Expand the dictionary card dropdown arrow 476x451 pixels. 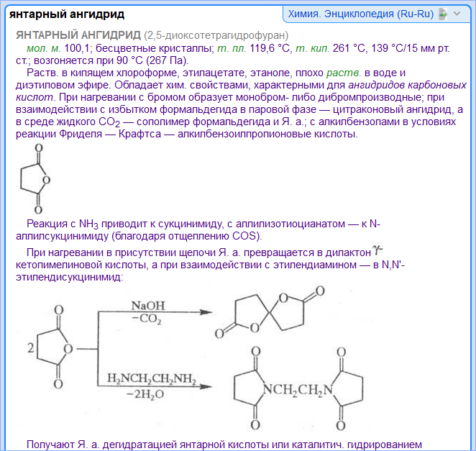(458, 14)
